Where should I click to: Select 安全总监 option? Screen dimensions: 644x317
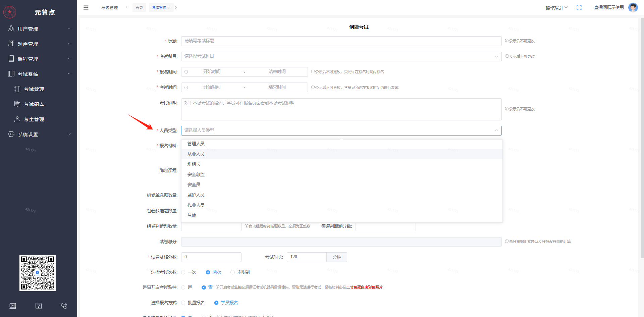342,174
